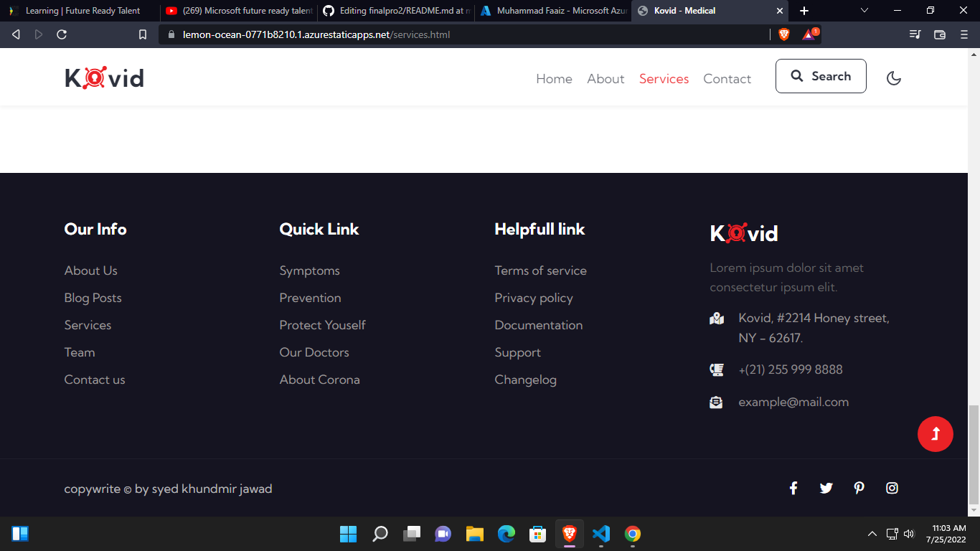Reload the page with the refresh icon
Viewport: 980px width, 551px height.
click(62, 34)
